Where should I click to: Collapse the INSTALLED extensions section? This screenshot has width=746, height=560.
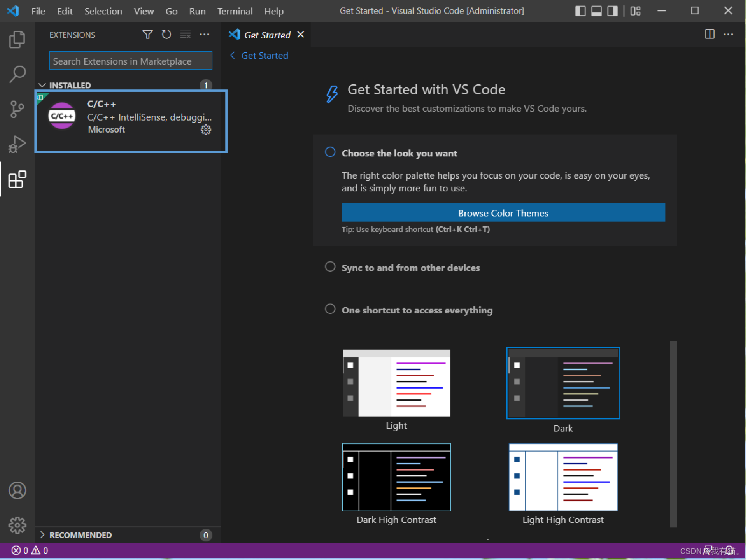tap(42, 85)
